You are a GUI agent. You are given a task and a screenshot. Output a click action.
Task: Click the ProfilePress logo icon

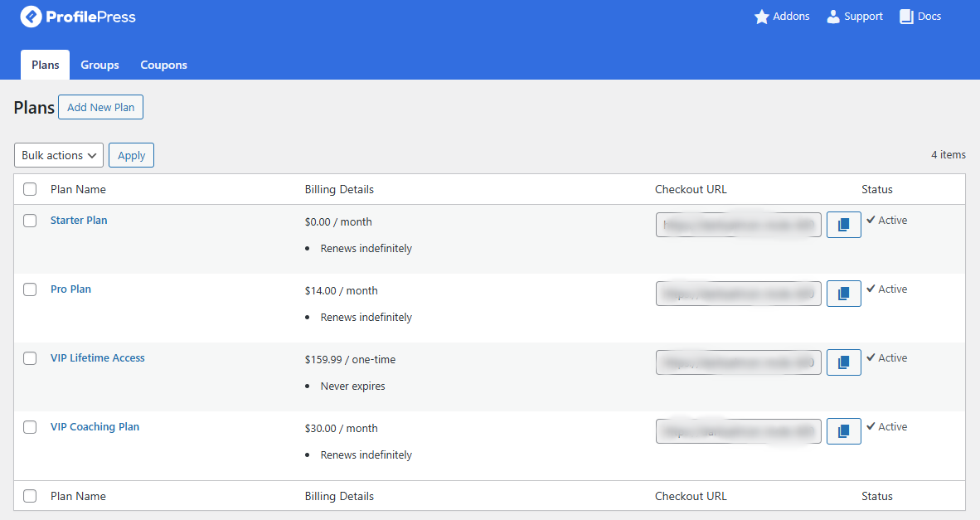tap(31, 17)
